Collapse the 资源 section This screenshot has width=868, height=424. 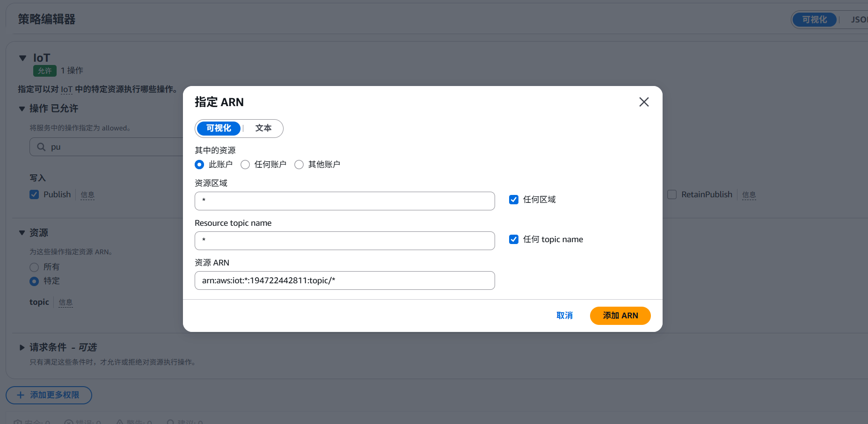pyautogui.click(x=22, y=233)
